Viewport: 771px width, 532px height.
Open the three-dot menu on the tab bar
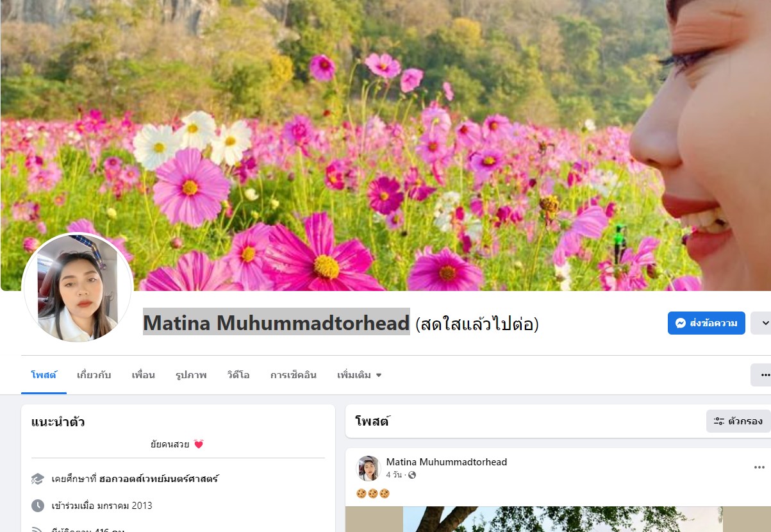(763, 375)
